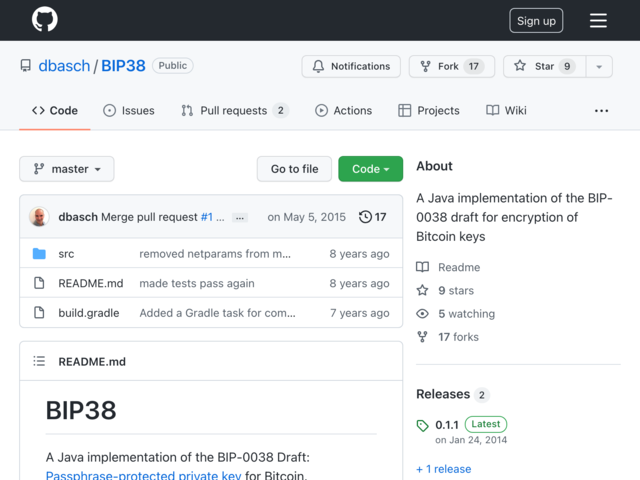Fork this repository

452,66
